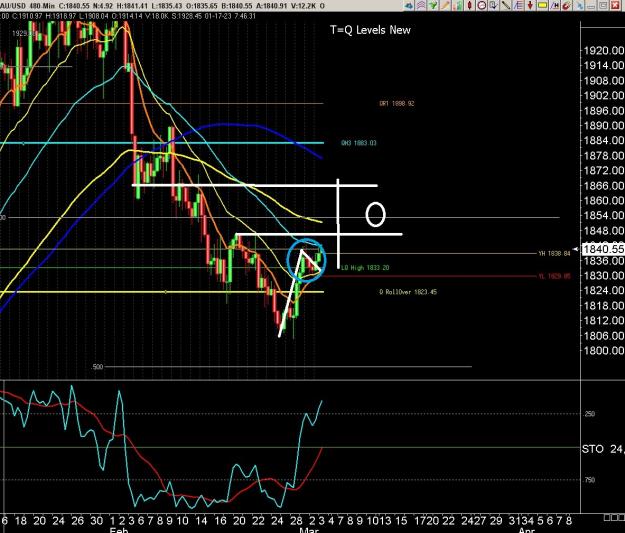This screenshot has width=625, height=533.
Task: Close the chart window with red X
Action: 615,6
